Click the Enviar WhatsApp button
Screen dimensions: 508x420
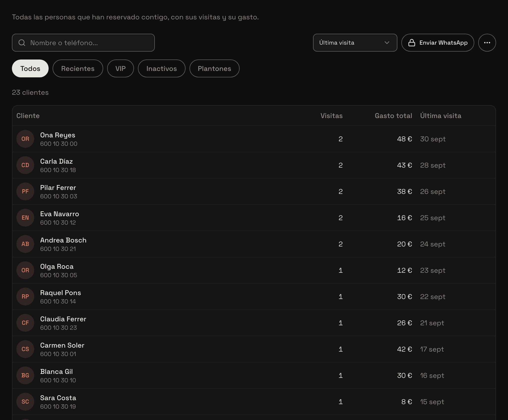click(438, 43)
